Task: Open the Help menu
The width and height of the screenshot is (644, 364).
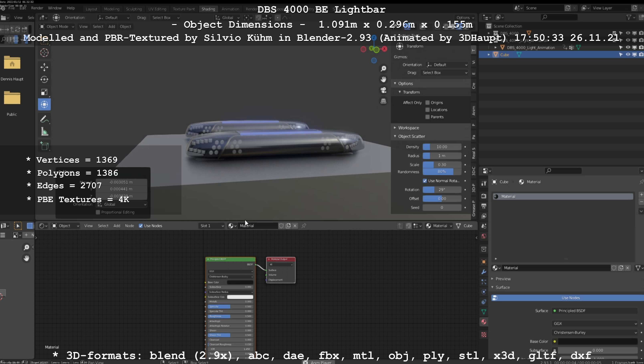Action: tap(71, 8)
